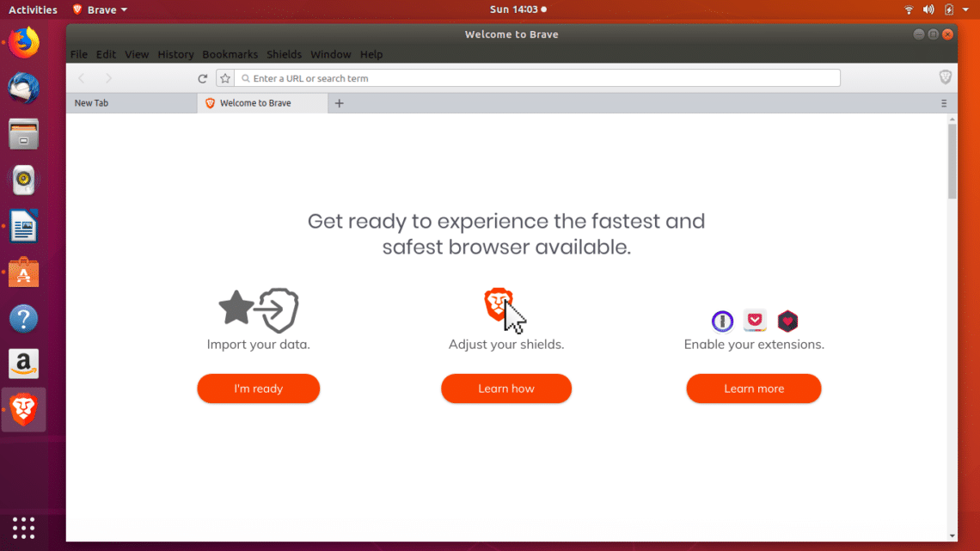Switch to the New Tab tab

[129, 103]
